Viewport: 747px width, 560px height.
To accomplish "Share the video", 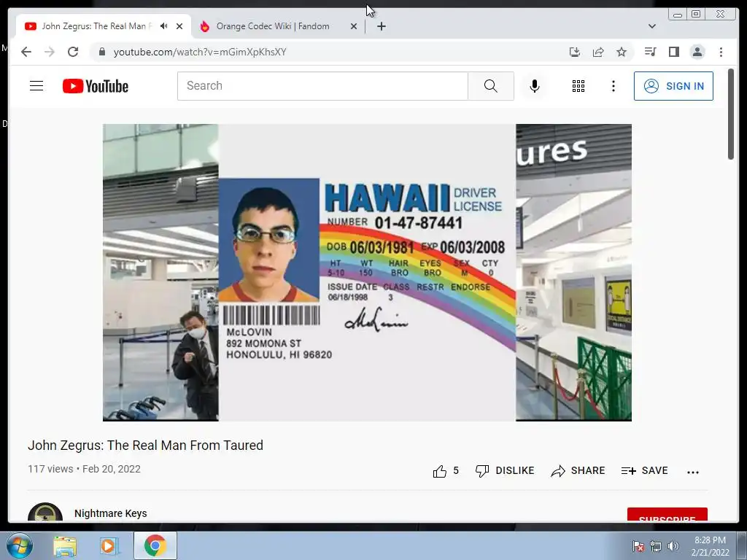I will [578, 471].
